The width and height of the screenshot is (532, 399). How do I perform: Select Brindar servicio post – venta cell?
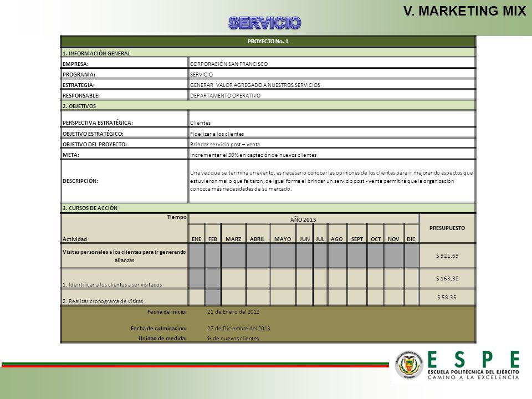tap(332, 144)
